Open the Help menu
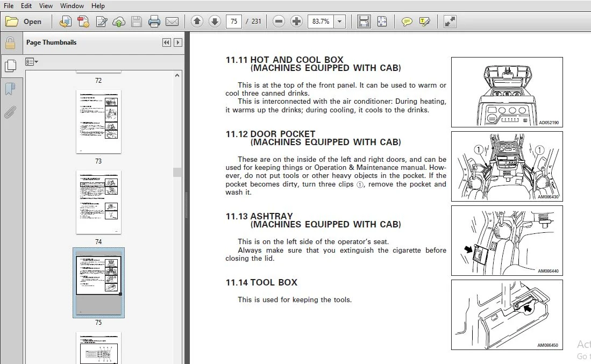This screenshot has height=364, width=591. [x=98, y=6]
